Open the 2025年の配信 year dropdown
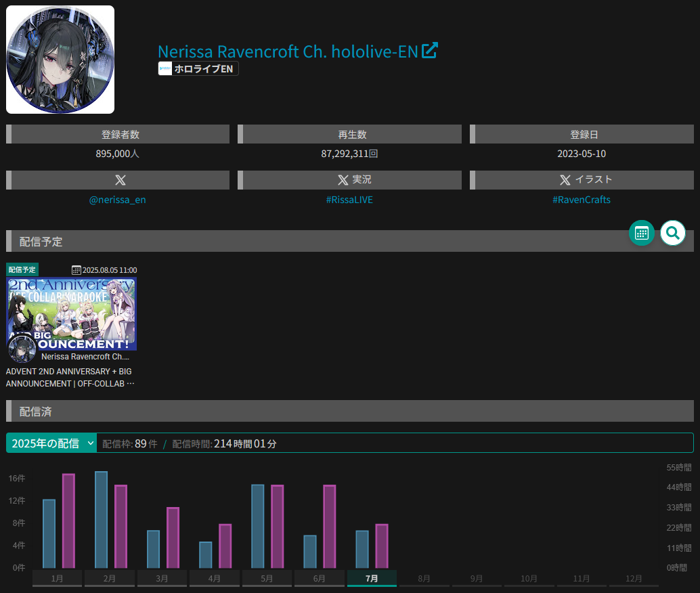Viewport: 700px width, 593px height. pyautogui.click(x=51, y=443)
